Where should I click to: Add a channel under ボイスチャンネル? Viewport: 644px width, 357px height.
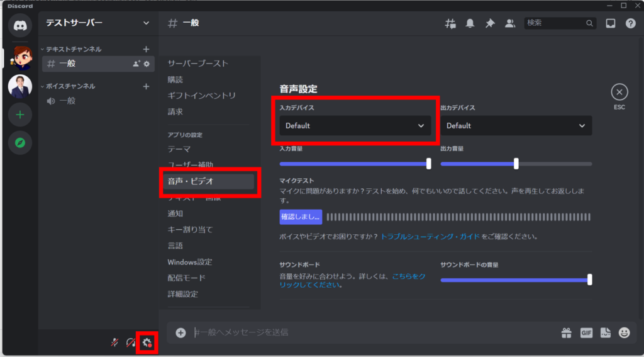(146, 86)
